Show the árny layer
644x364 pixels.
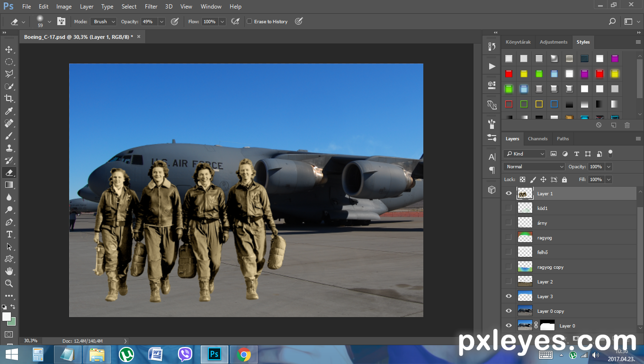pyautogui.click(x=509, y=223)
